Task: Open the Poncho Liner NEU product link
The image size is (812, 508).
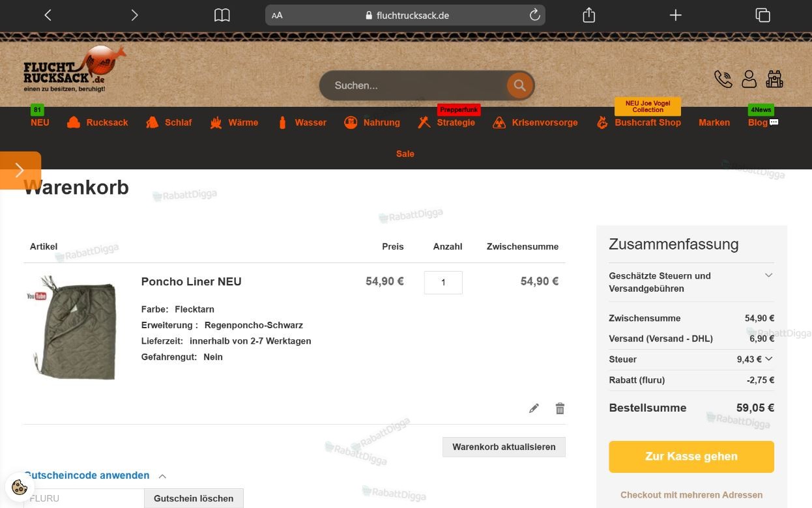Action: [192, 281]
